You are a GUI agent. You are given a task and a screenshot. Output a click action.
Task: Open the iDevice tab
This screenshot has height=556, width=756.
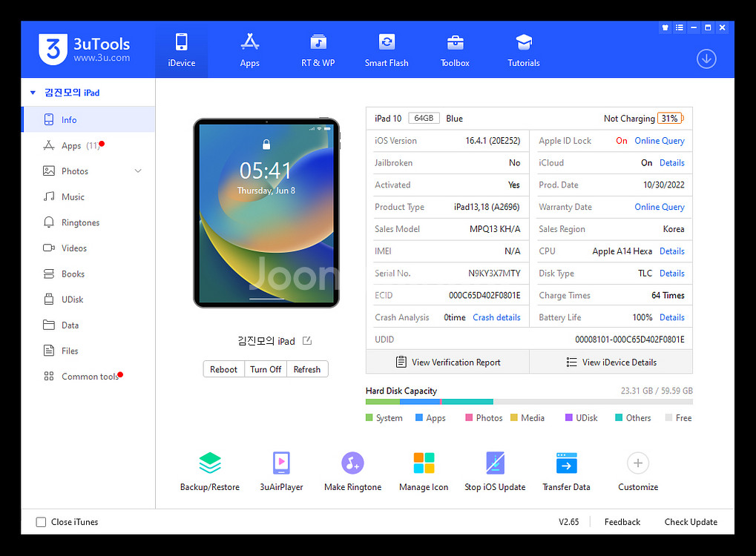click(x=181, y=50)
